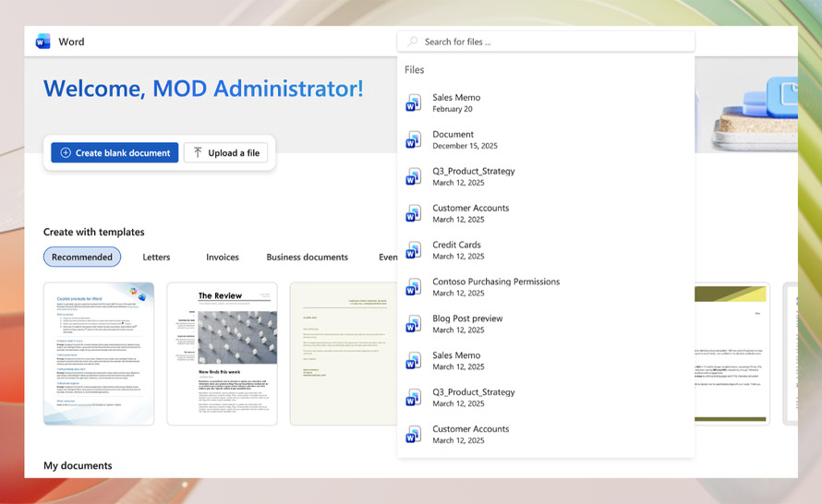The image size is (822, 504).
Task: Click the Word icon beside the February 20 Sales Memo
Action: [414, 102]
